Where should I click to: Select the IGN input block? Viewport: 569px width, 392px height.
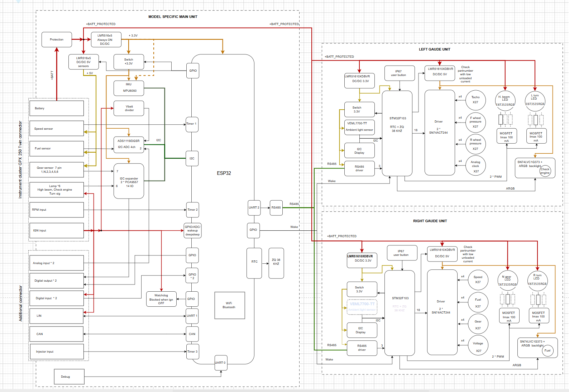click(57, 230)
